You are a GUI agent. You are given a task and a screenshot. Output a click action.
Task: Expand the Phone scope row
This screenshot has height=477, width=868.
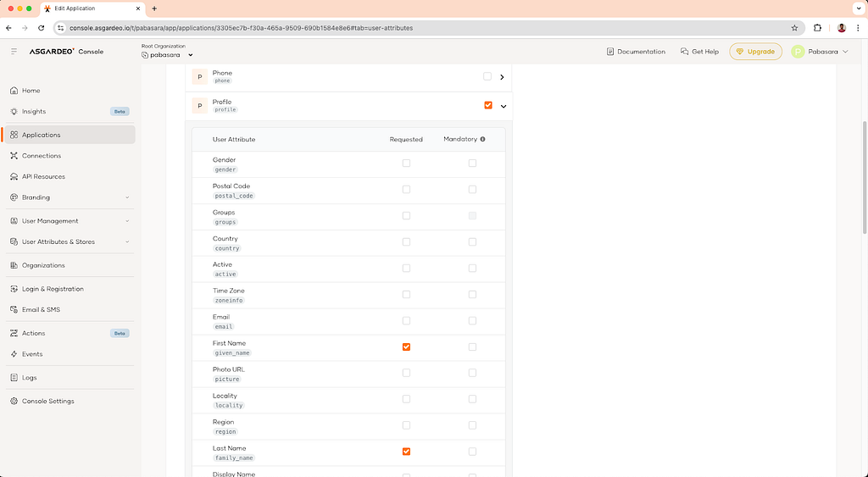coord(503,77)
